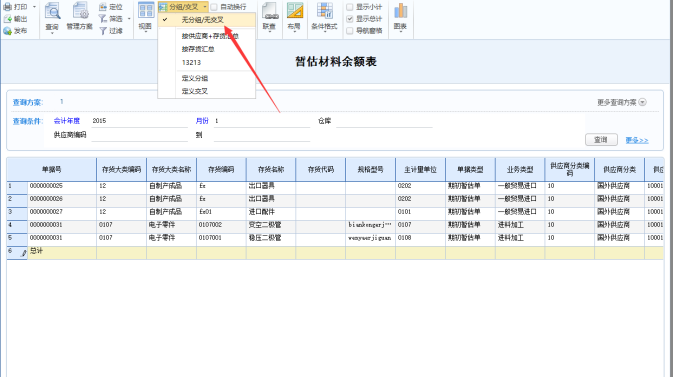673x378 pixels.
Task: Open 管理方案 scheme management icon
Action: tap(80, 11)
